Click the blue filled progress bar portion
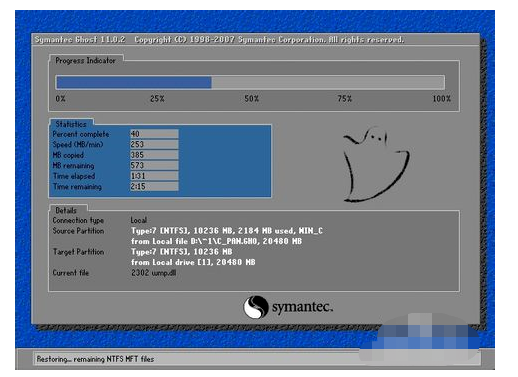Screen dimensions: 518x377 [134, 82]
